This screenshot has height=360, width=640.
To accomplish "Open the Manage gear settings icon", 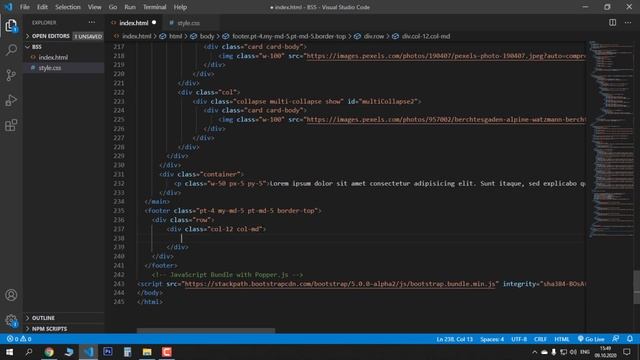I will (11, 320).
